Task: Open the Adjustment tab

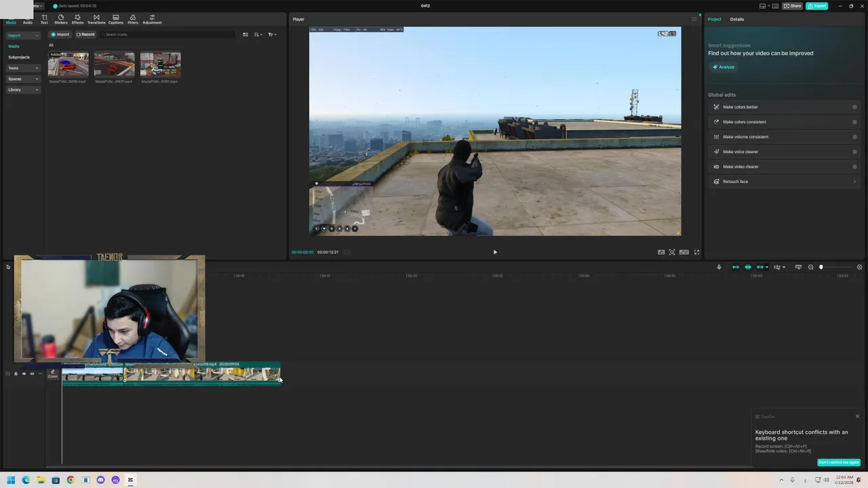Action: (152, 19)
